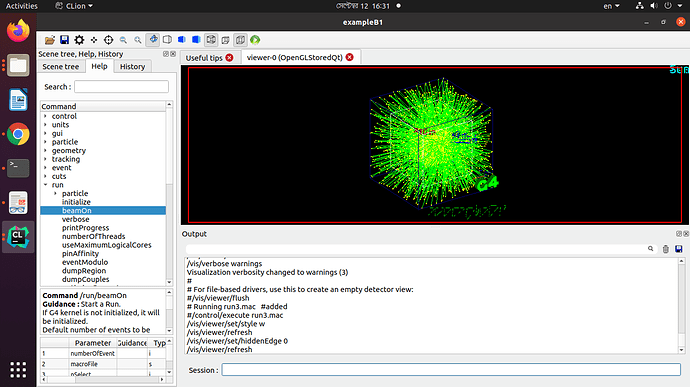Select viewer-0 (OpenGLStoredQt) tab

point(295,57)
